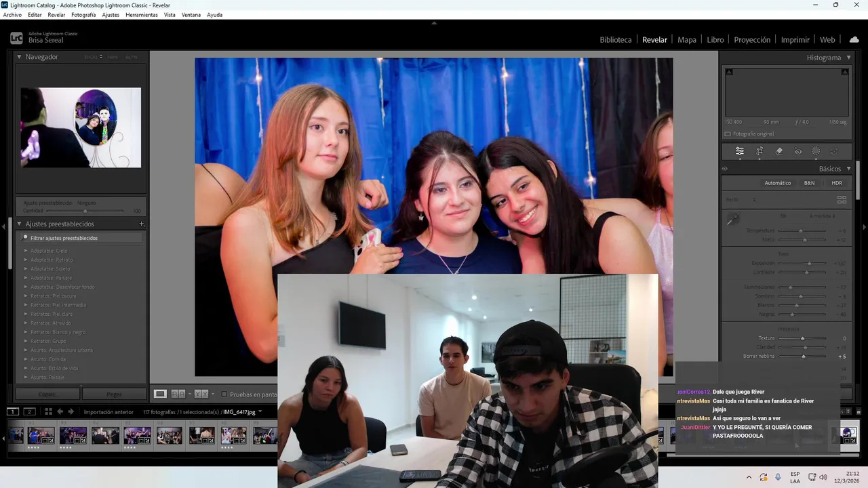Open the Herramientas menu
This screenshot has width=868, height=488.
141,14
